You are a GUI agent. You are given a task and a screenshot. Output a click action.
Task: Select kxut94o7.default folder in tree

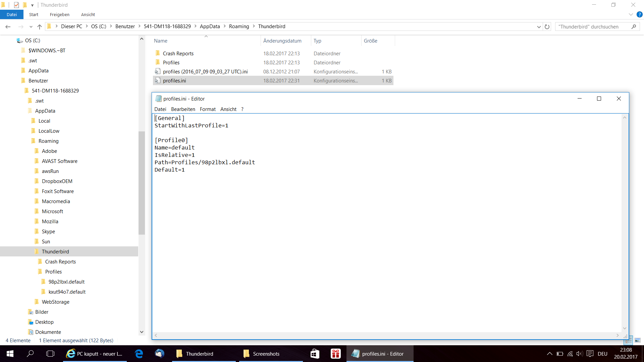coord(67,292)
